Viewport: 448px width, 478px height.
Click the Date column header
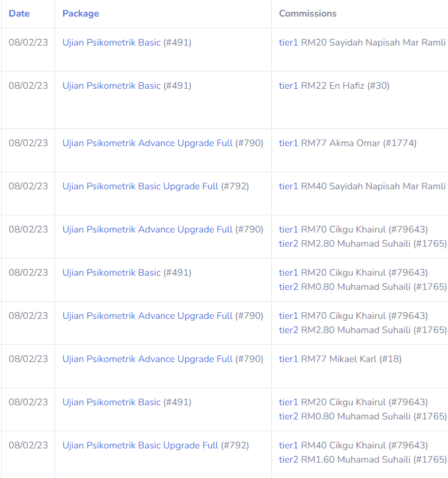tap(19, 13)
